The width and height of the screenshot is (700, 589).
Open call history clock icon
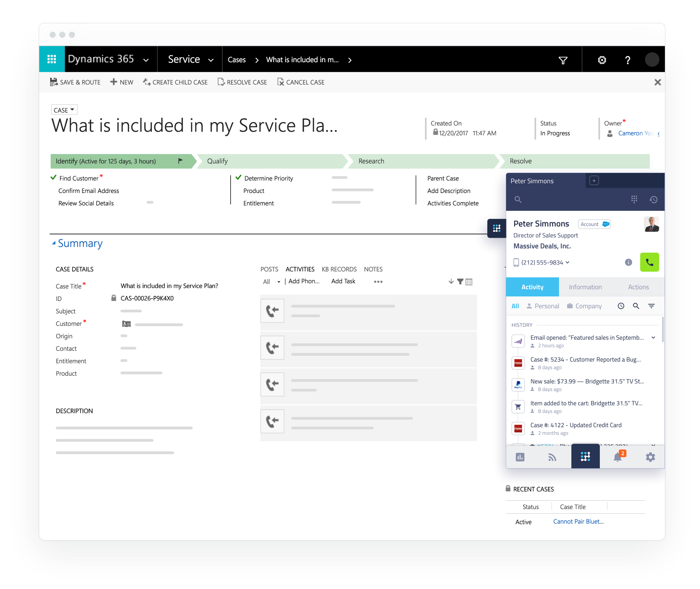click(653, 199)
